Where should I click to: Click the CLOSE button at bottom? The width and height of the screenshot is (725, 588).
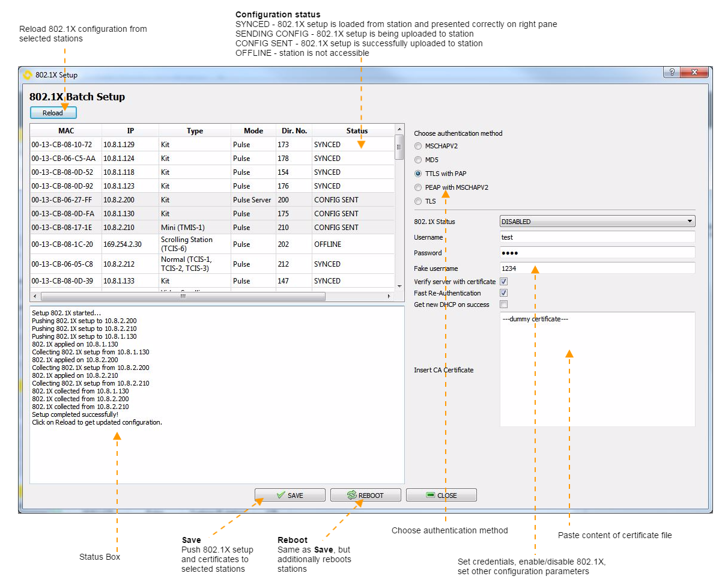[x=441, y=496]
